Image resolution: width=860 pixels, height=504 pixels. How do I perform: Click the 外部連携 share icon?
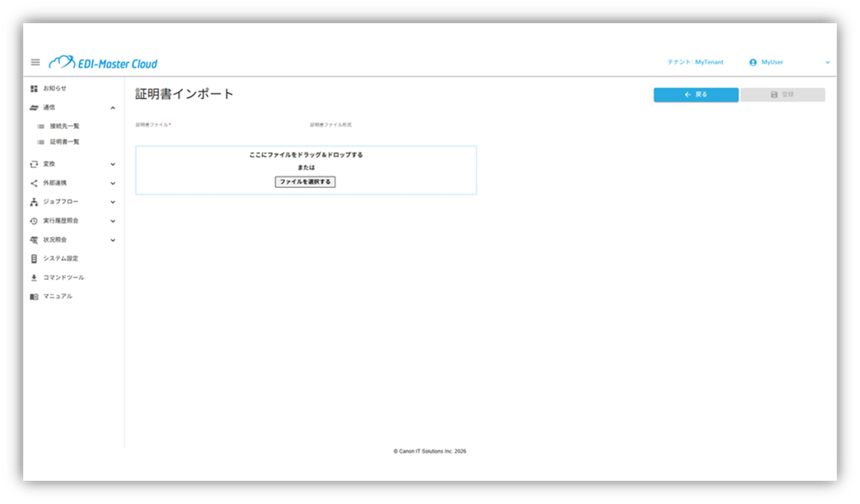(33, 183)
